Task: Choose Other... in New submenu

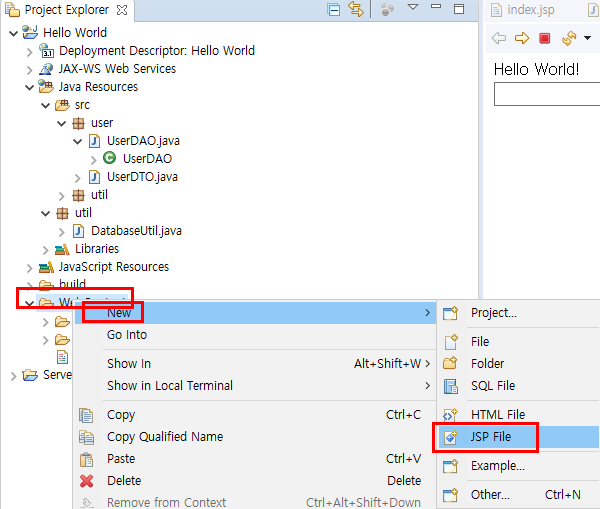Action: [519, 495]
